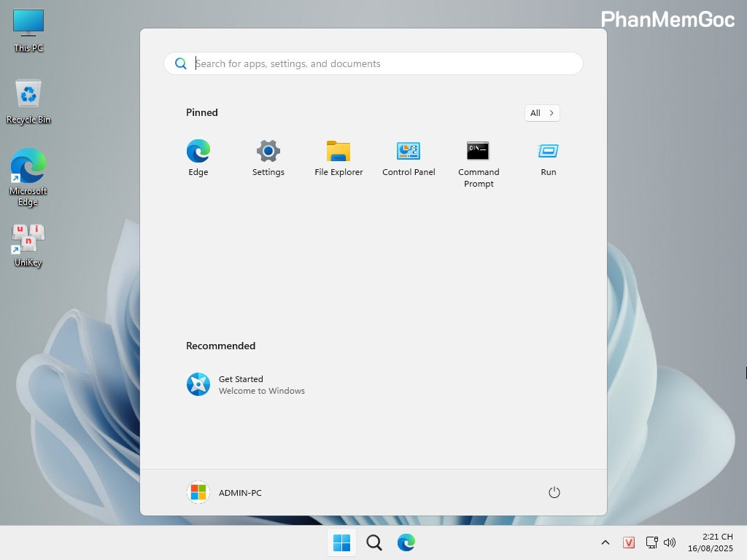Click the Start menu search field

click(x=373, y=63)
